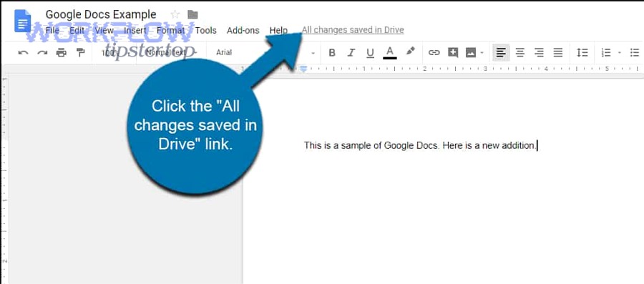Open the highlight color pen
Viewport: 644px width, 284px height.
(x=410, y=52)
